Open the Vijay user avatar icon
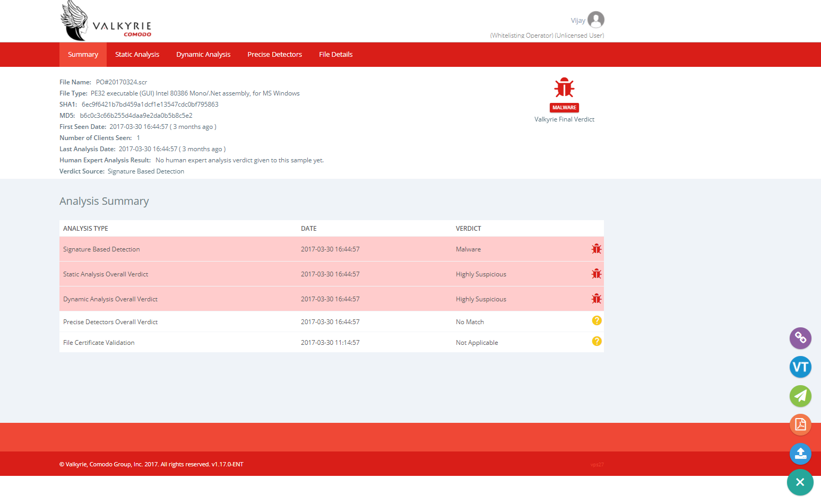This screenshot has width=821, height=504. click(596, 20)
